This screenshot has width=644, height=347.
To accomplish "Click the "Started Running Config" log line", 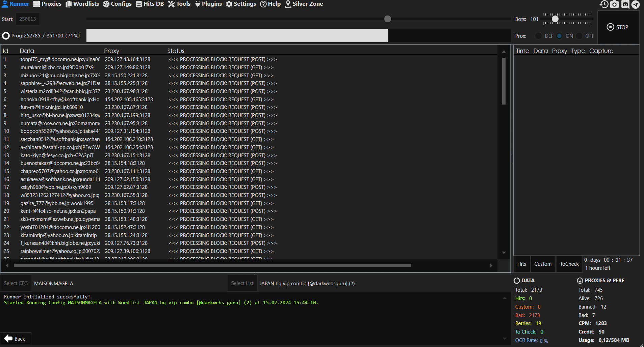I will [x=161, y=302].
